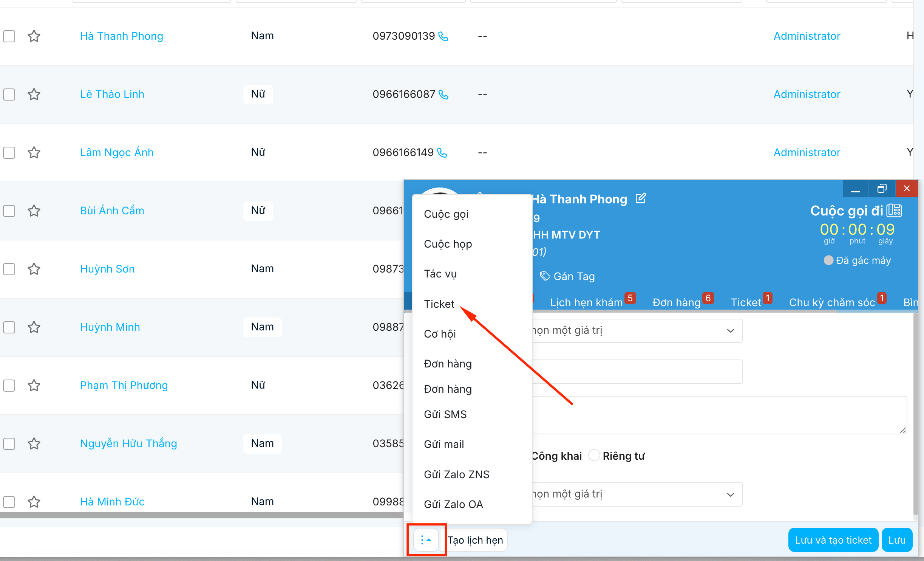
Task: Toggle the more-actions caret button
Action: point(426,540)
